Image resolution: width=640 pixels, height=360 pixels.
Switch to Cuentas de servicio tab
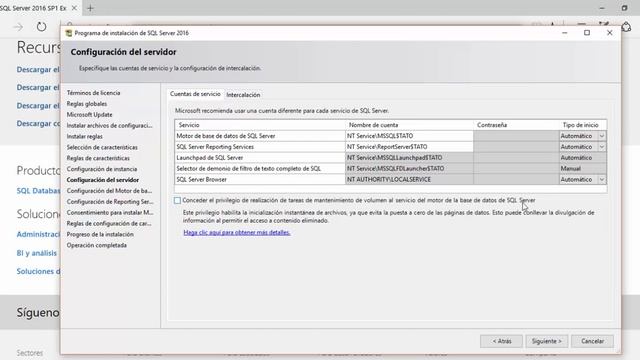point(195,94)
